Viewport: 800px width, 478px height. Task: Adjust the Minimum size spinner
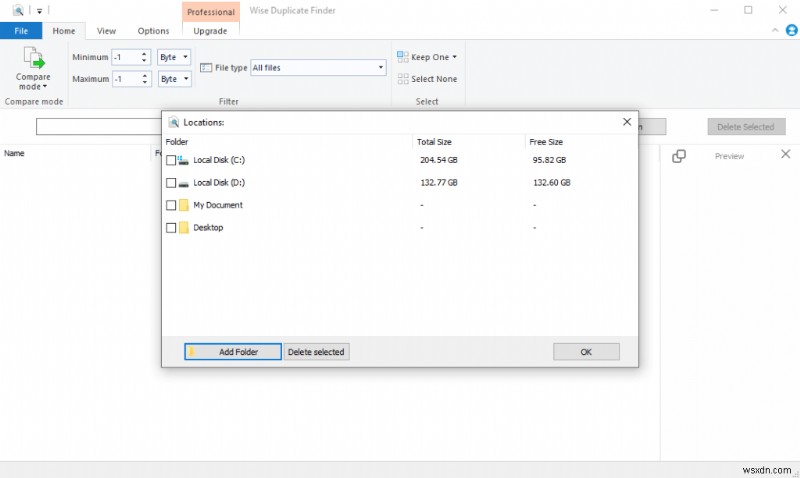pos(144,57)
